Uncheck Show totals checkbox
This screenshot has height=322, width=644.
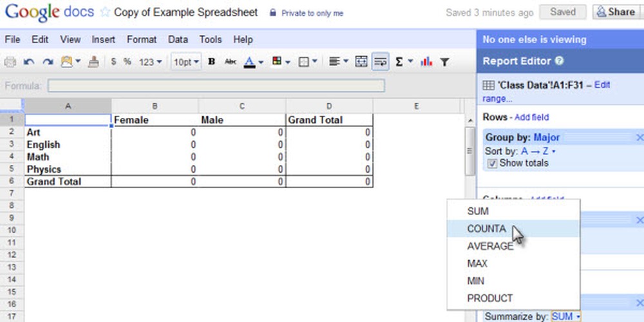(x=491, y=164)
